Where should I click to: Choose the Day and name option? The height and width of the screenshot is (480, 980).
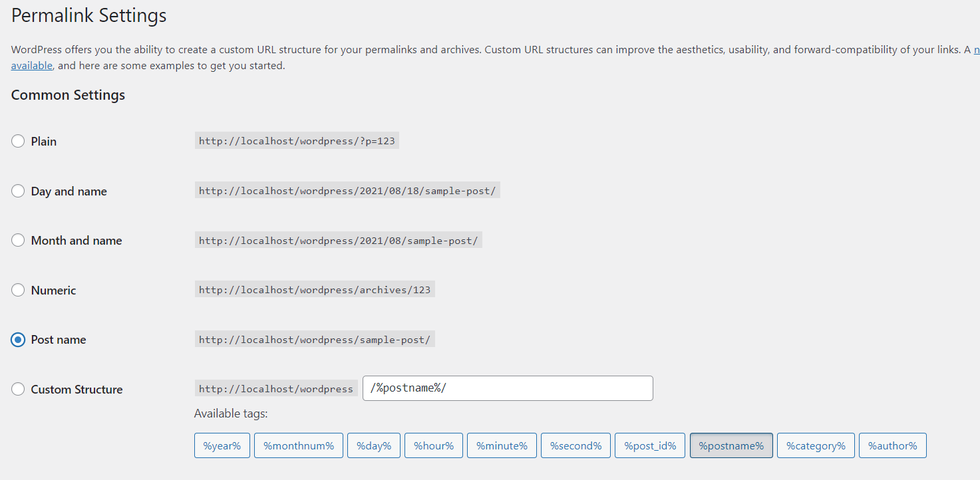[18, 191]
